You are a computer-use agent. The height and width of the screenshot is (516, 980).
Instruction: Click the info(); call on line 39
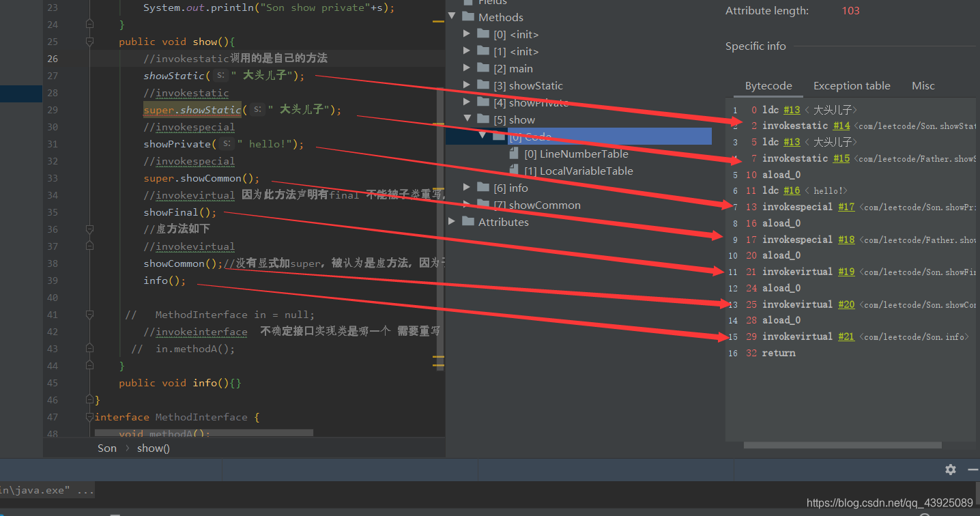164,281
